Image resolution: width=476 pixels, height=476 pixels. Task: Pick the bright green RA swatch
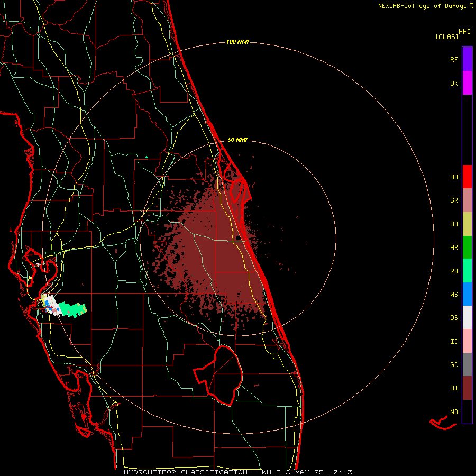(x=467, y=271)
